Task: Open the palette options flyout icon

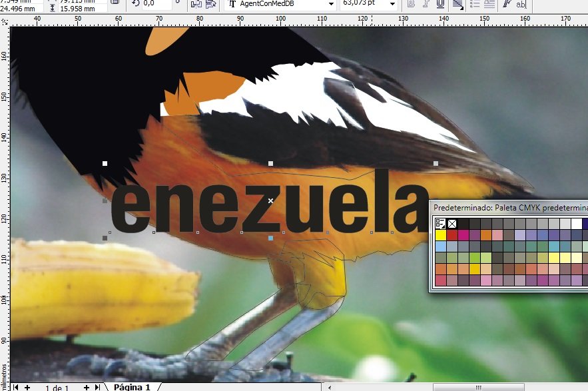Action: point(440,224)
